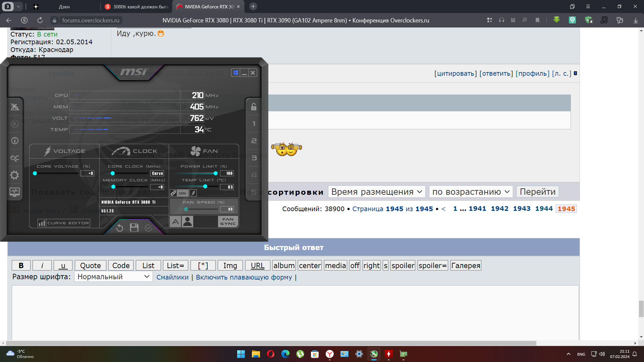Click the Windows startup icon in Afterburner

tap(236, 73)
